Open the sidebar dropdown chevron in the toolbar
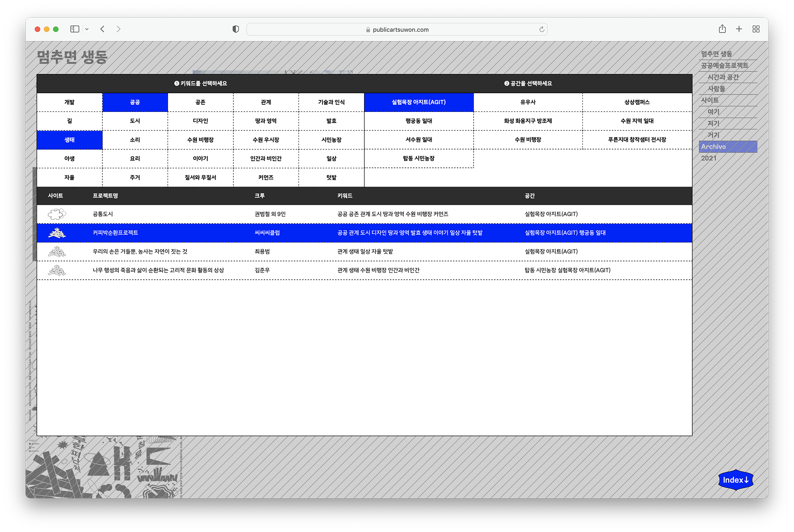 87,29
